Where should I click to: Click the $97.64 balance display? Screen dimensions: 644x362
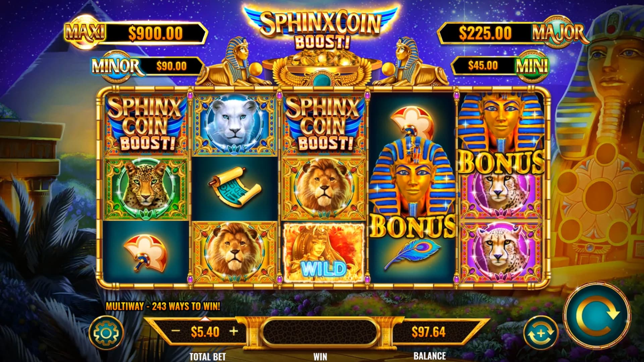428,332
